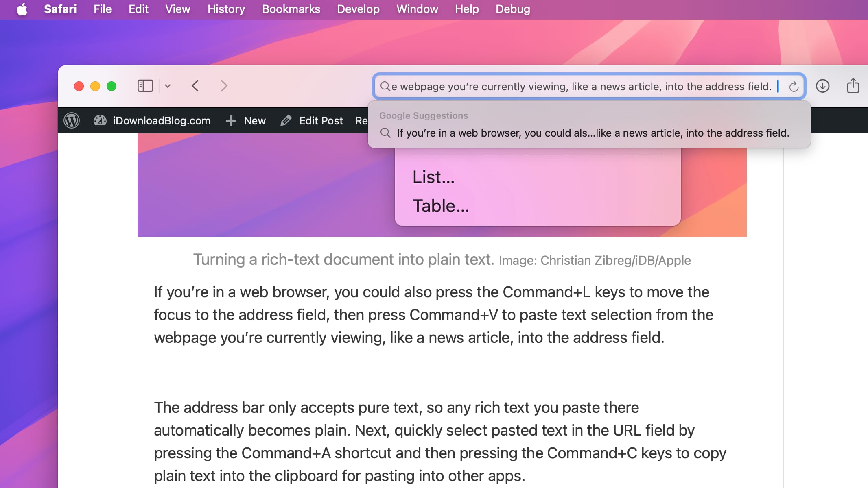Click the paragraph starting 'The address bar only accepts'
This screenshot has height=488, width=868.
pyautogui.click(x=440, y=442)
